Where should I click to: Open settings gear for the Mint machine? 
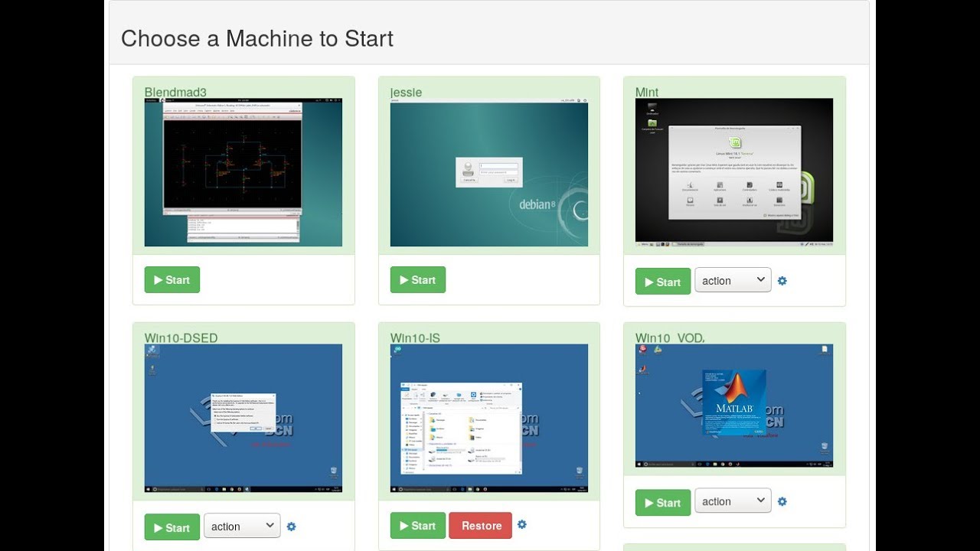(x=782, y=281)
